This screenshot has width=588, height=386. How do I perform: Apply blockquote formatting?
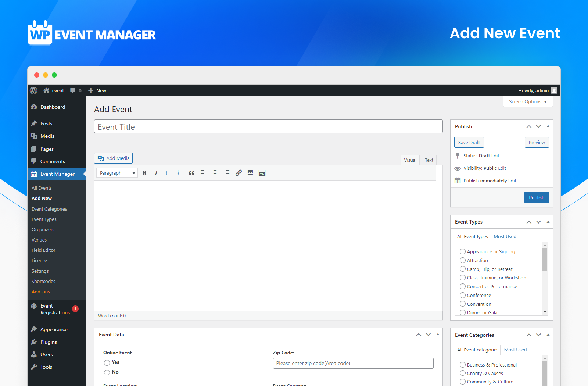(x=191, y=173)
